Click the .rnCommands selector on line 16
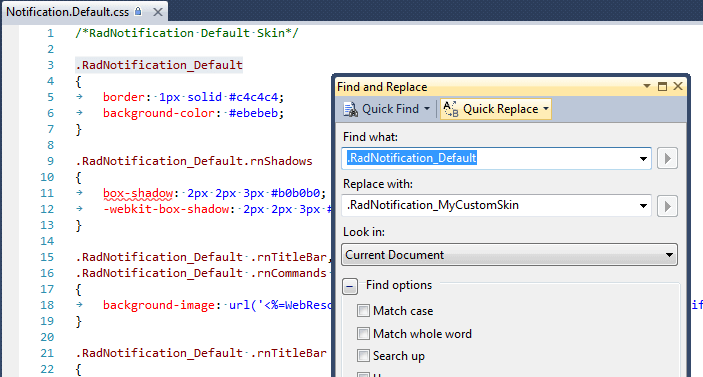Screen dimensions: 703x377 point(288,273)
